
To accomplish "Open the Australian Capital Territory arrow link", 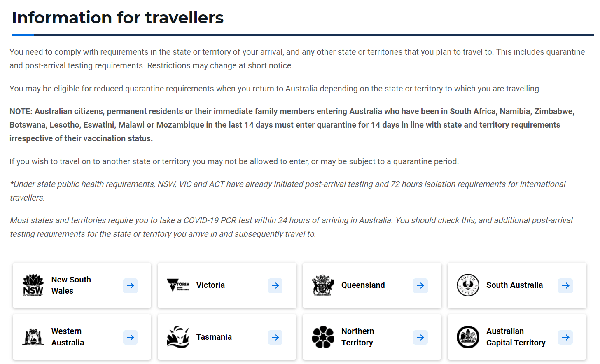I will [x=565, y=337].
